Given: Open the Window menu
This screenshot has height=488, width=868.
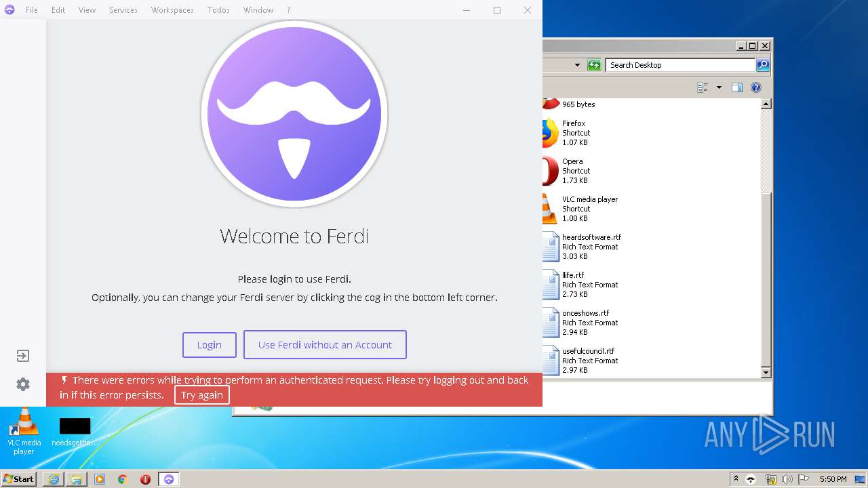Looking at the screenshot, I should coord(258,10).
